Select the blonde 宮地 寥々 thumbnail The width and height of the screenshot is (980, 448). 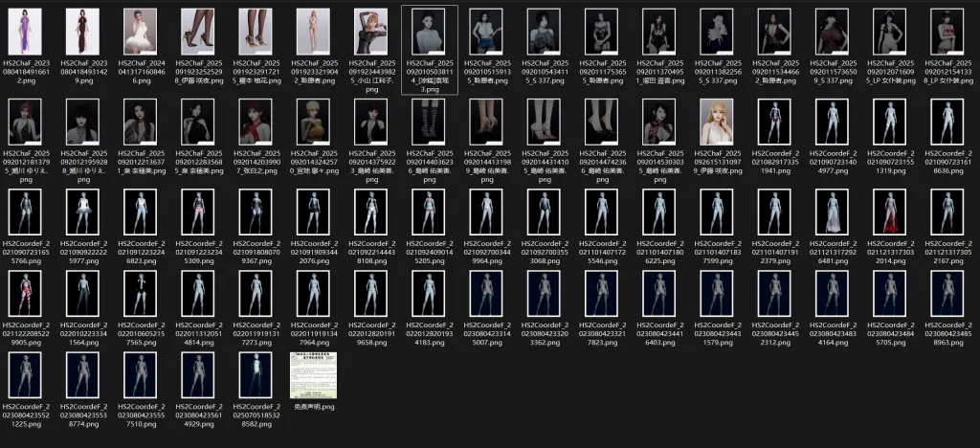pyautogui.click(x=313, y=122)
